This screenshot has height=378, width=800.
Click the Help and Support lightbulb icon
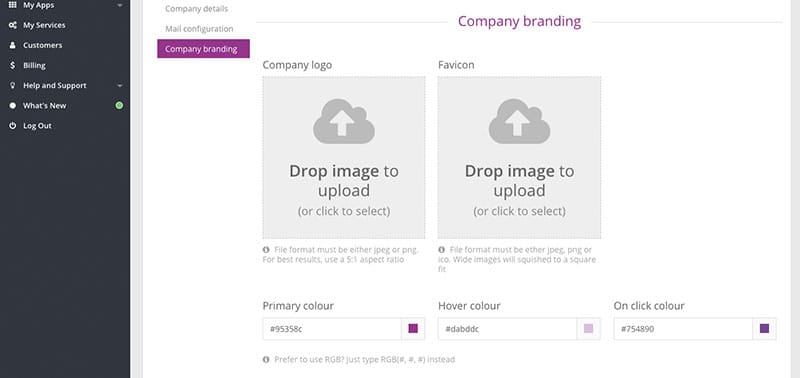tap(13, 86)
